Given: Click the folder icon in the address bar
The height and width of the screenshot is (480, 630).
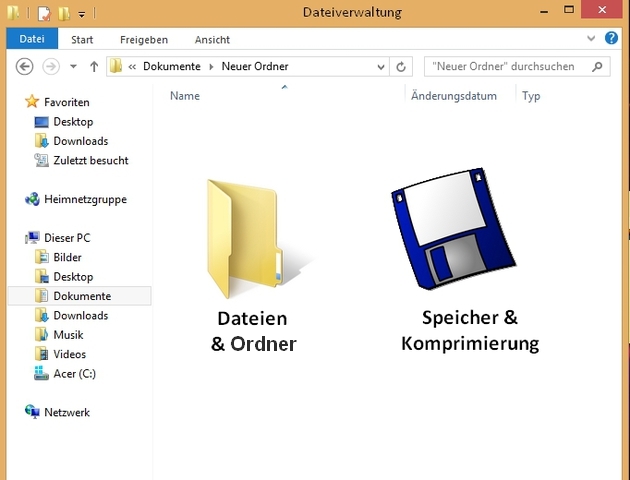Looking at the screenshot, I should pyautogui.click(x=116, y=66).
